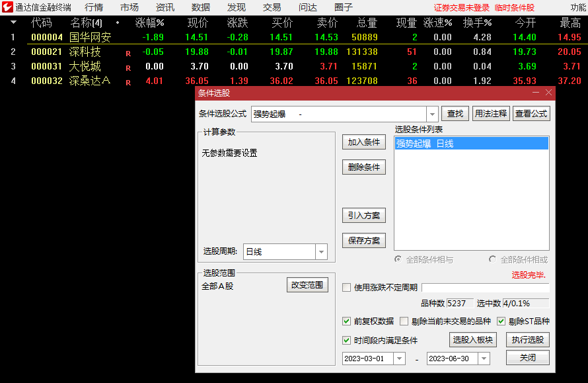Click the R marker beside 深桑达A

point(128,83)
